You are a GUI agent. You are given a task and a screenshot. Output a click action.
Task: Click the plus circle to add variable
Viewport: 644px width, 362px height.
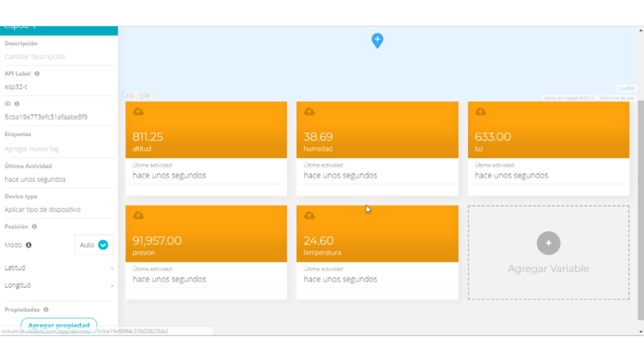(x=548, y=243)
